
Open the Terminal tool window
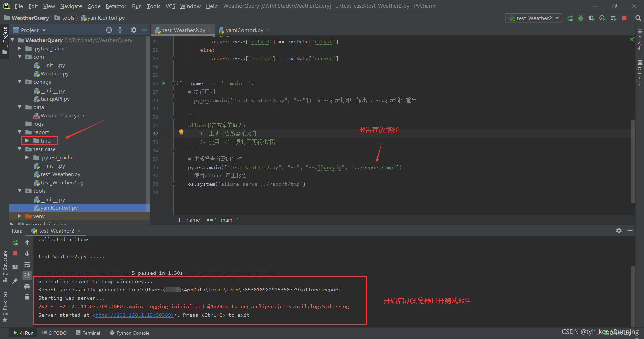coord(88,333)
